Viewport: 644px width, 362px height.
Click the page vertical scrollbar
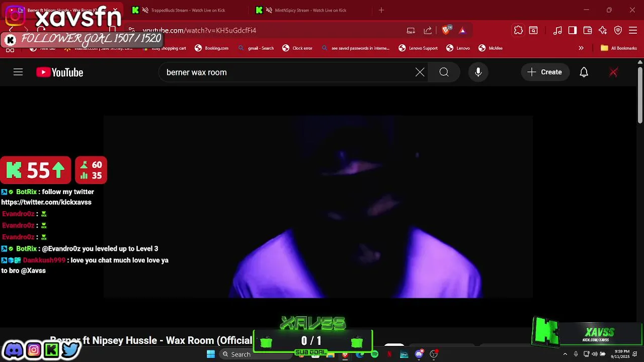[640, 96]
